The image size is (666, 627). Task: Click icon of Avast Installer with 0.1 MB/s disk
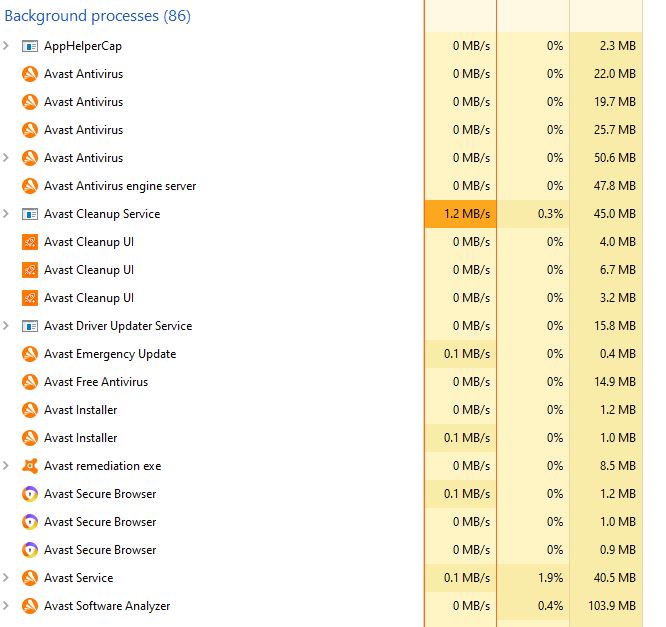coord(30,438)
